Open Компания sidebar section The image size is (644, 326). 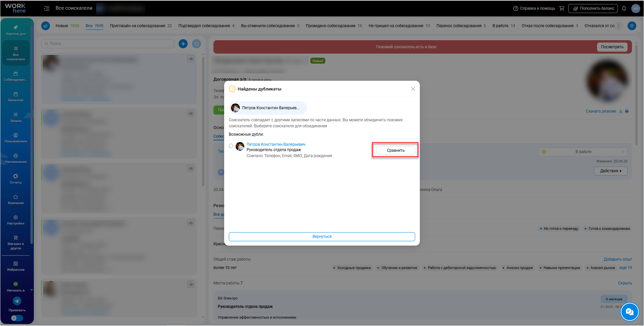[x=16, y=199]
